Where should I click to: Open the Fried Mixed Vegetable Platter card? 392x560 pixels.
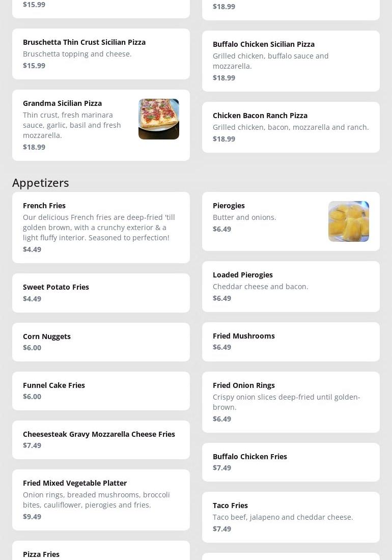(101, 499)
